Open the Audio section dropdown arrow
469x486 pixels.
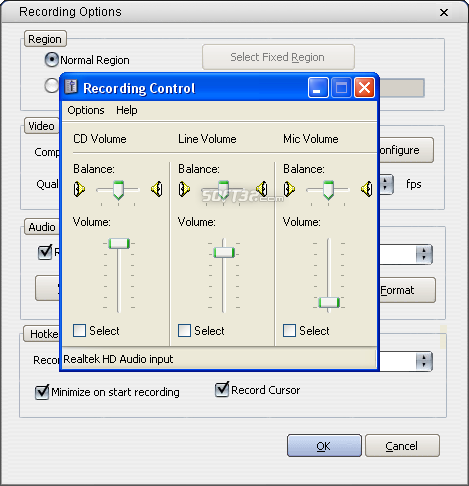424,254
